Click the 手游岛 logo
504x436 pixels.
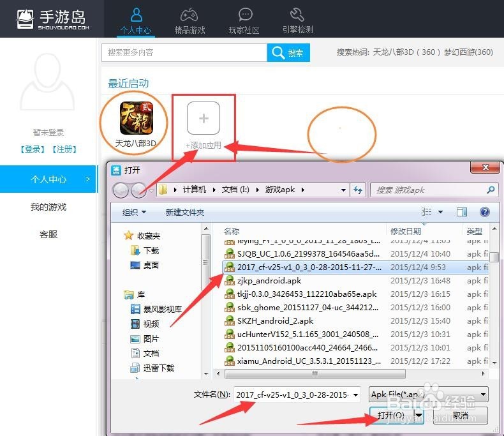52,19
